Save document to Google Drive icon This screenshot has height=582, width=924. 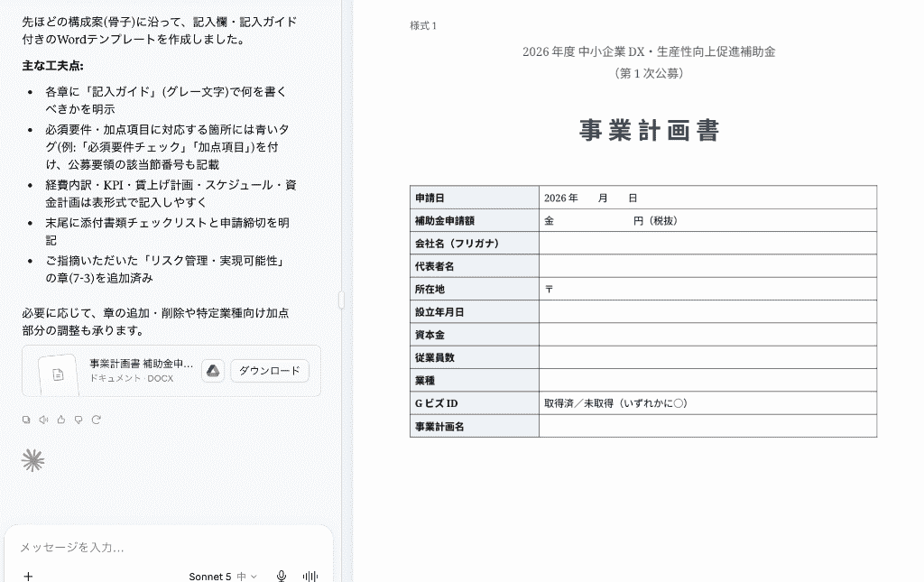(213, 371)
